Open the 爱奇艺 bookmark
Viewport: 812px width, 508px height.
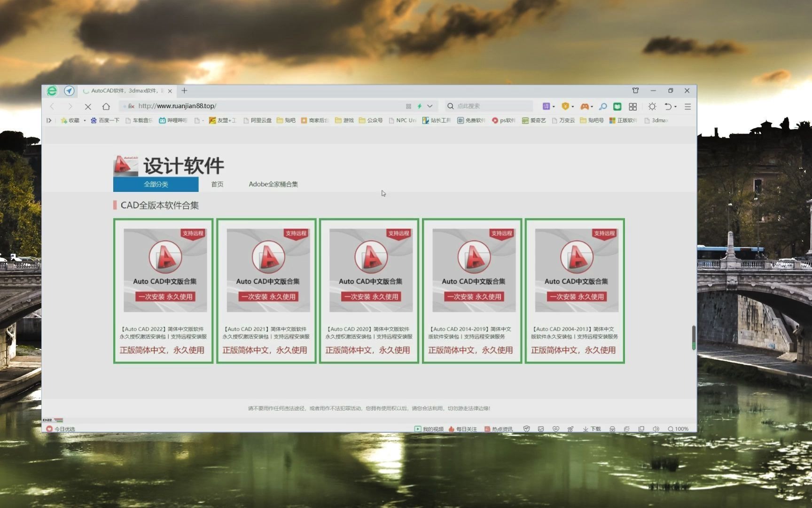coord(534,120)
